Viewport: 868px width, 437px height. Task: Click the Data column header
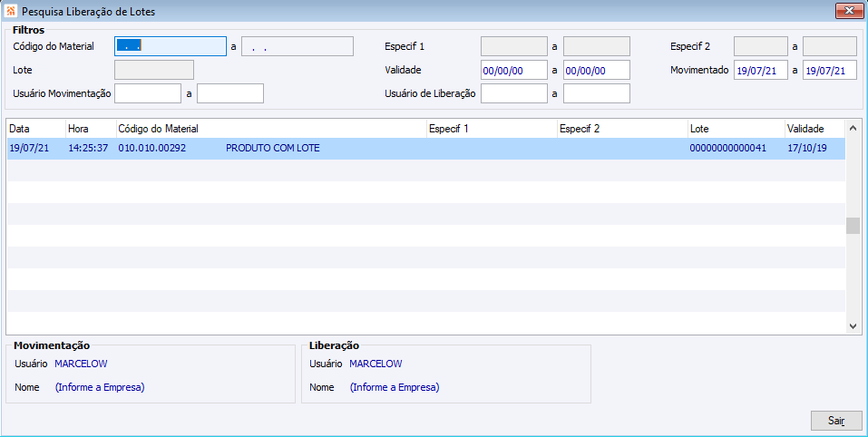36,129
